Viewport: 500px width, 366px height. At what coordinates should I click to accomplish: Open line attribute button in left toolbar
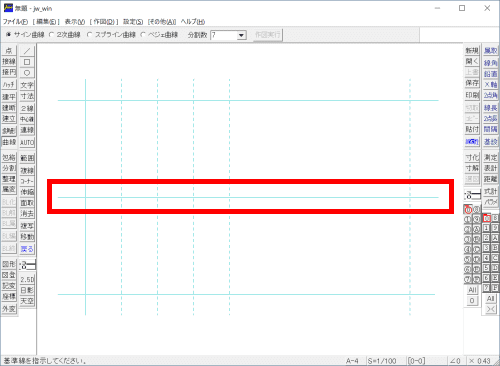(x=27, y=265)
